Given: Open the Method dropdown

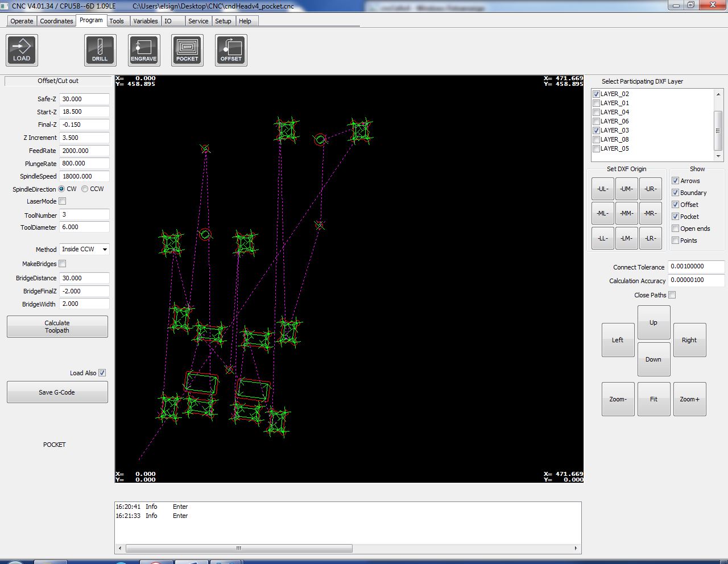Looking at the screenshot, I should tap(84, 249).
